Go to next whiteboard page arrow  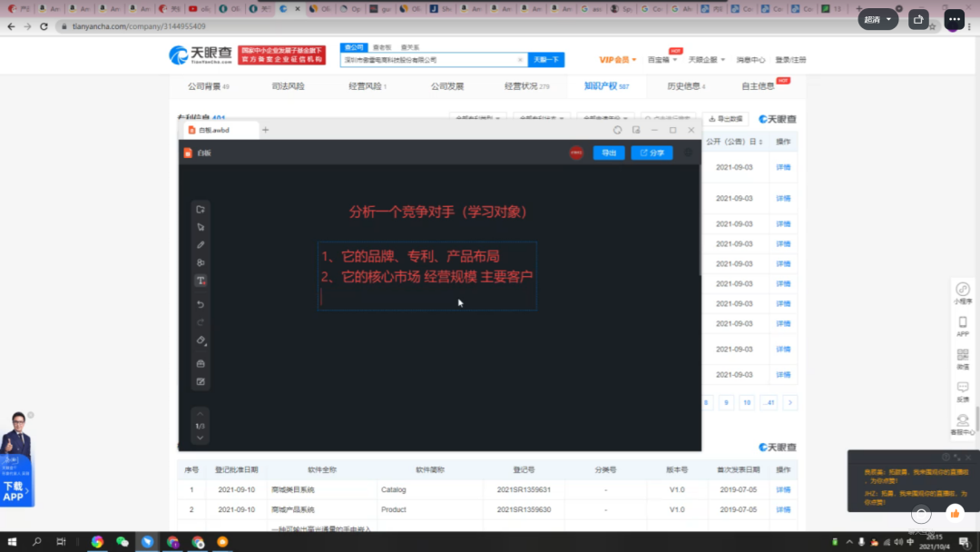pos(200,438)
